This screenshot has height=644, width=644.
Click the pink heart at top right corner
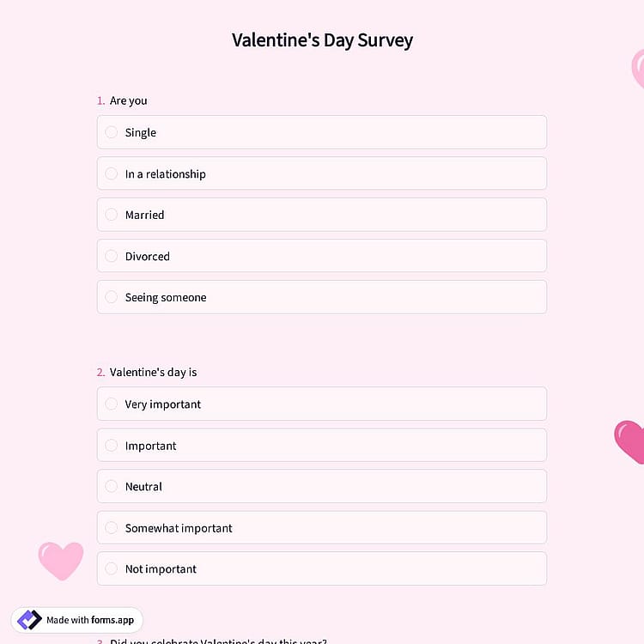pyautogui.click(x=638, y=69)
